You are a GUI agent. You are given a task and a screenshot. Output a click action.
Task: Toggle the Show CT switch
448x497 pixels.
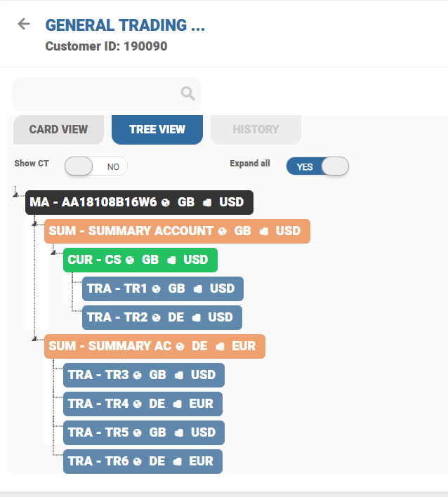[95, 166]
